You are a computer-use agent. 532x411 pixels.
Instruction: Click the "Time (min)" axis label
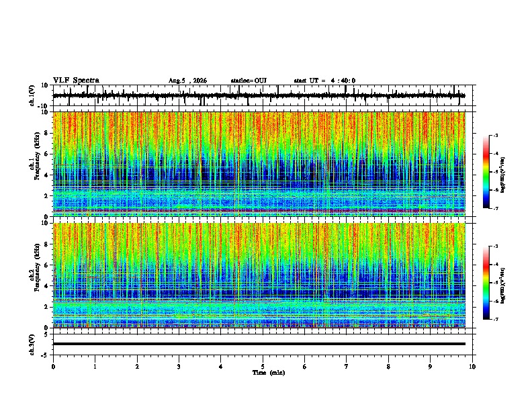point(269,373)
